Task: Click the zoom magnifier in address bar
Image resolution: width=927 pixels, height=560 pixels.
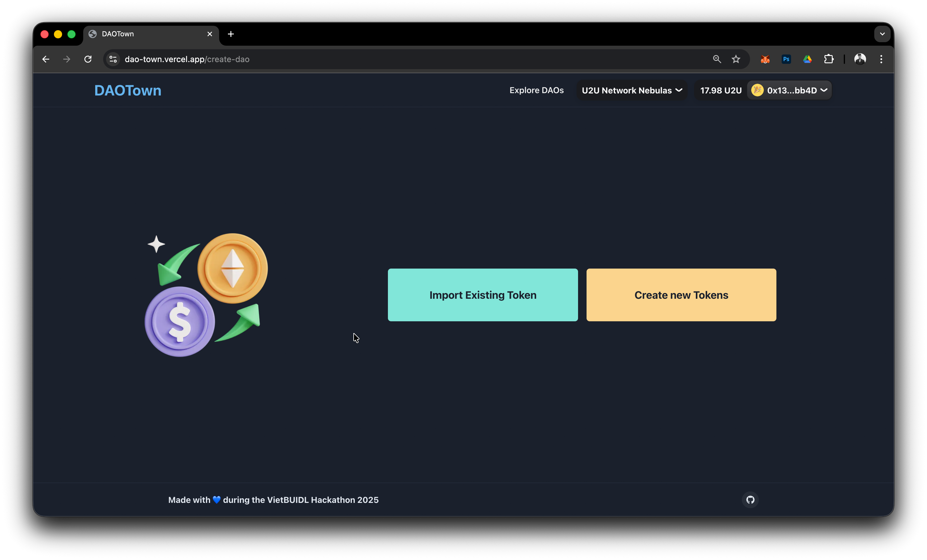Action: pos(717,59)
